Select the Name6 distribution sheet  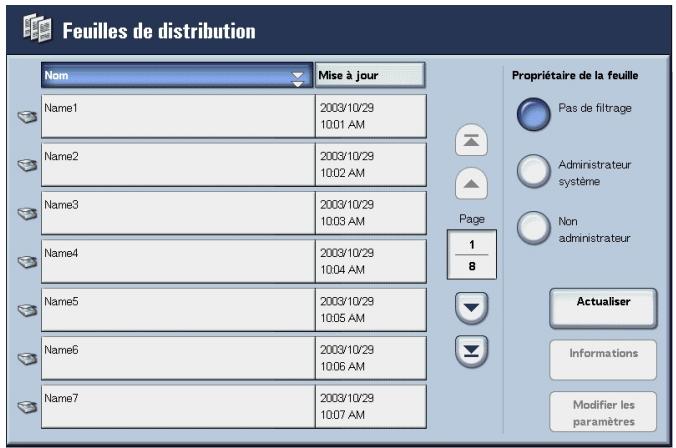pos(178,358)
